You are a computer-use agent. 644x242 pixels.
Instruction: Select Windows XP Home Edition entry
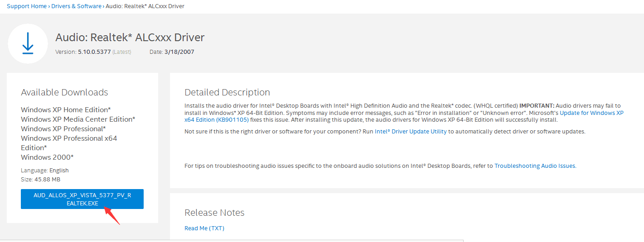point(66,110)
